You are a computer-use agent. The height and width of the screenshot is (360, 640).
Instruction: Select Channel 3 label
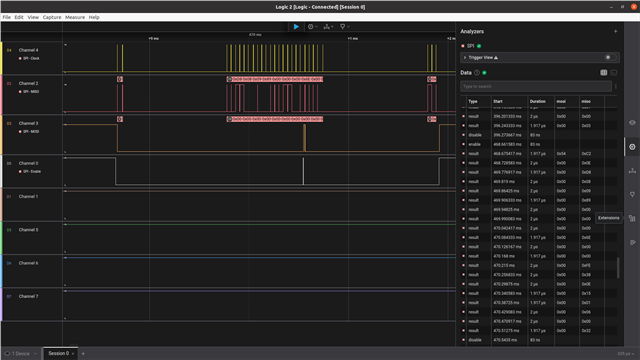(x=28, y=123)
